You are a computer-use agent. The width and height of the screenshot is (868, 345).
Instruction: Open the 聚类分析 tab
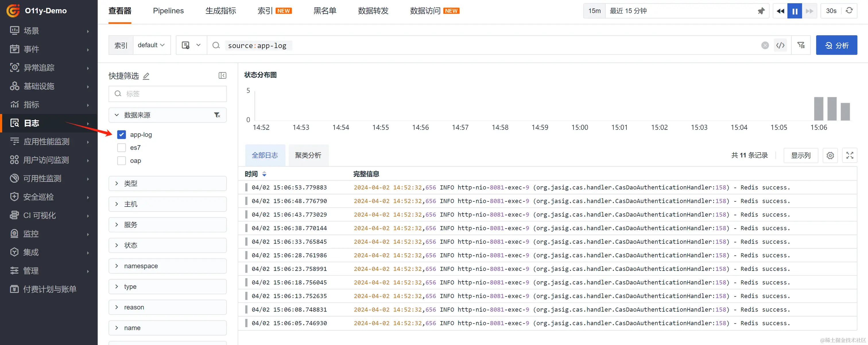point(308,155)
